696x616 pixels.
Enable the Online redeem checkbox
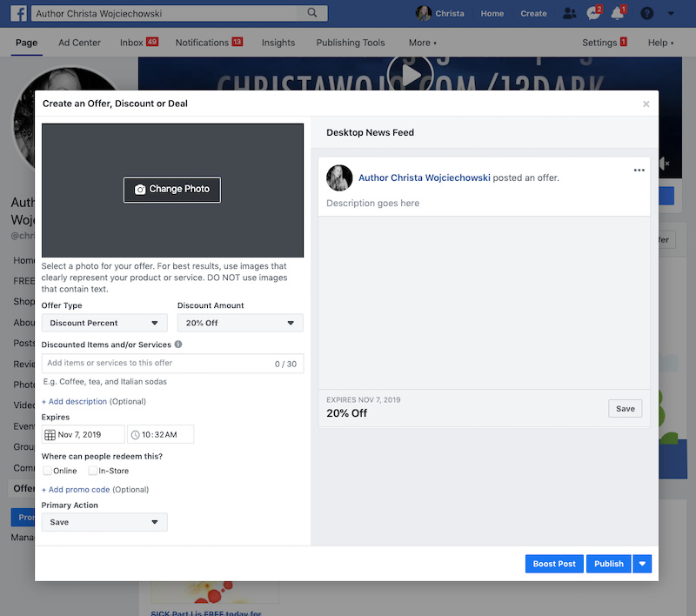(48, 471)
